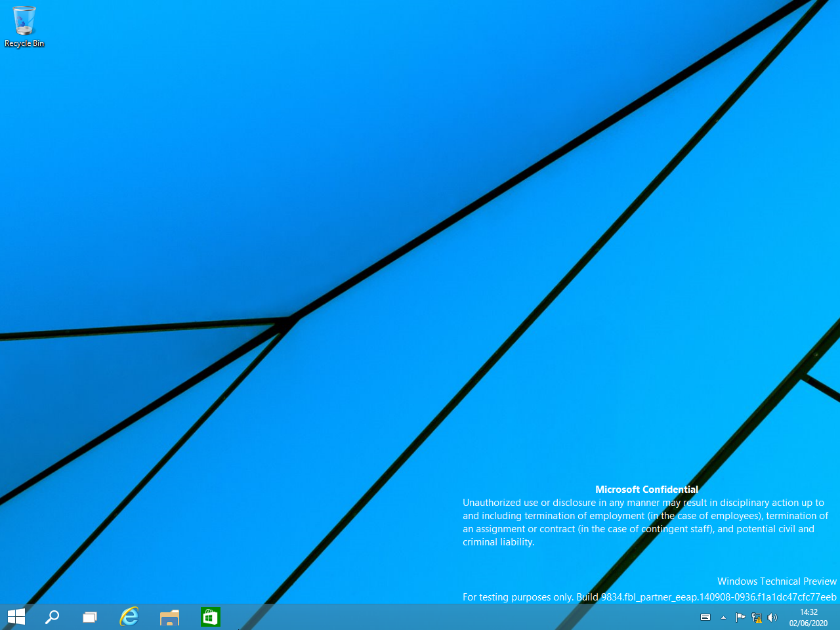Open the network icon with warning
The width and height of the screenshot is (840, 630).
pos(757,618)
